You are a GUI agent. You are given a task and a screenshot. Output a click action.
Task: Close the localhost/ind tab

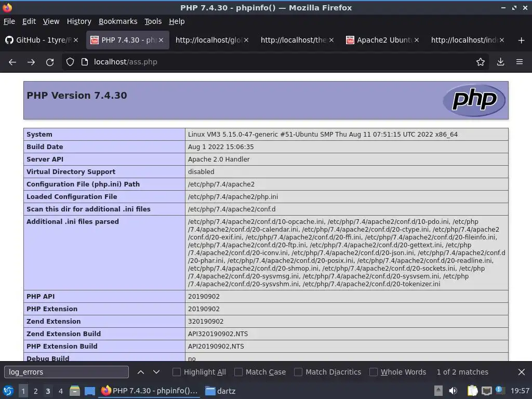pyautogui.click(x=502, y=40)
